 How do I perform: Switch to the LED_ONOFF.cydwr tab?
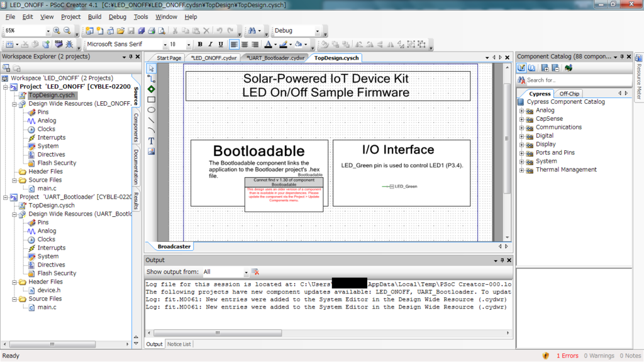214,58
